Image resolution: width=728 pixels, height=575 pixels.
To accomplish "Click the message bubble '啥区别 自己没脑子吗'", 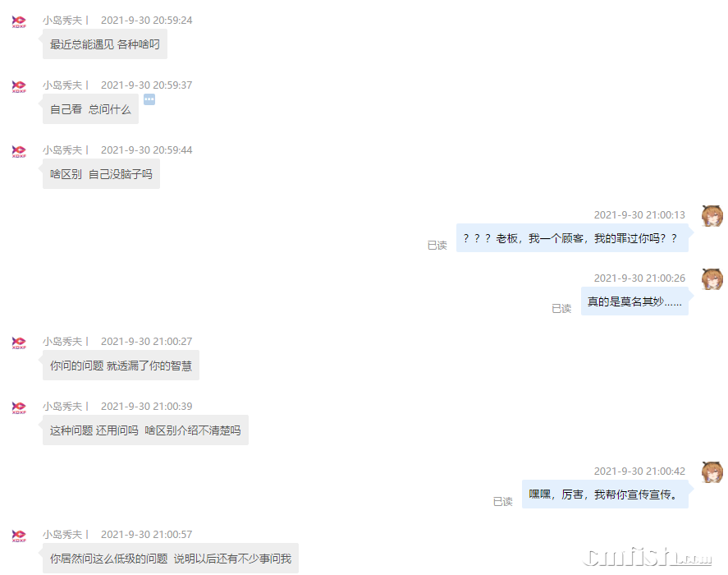I will [101, 174].
